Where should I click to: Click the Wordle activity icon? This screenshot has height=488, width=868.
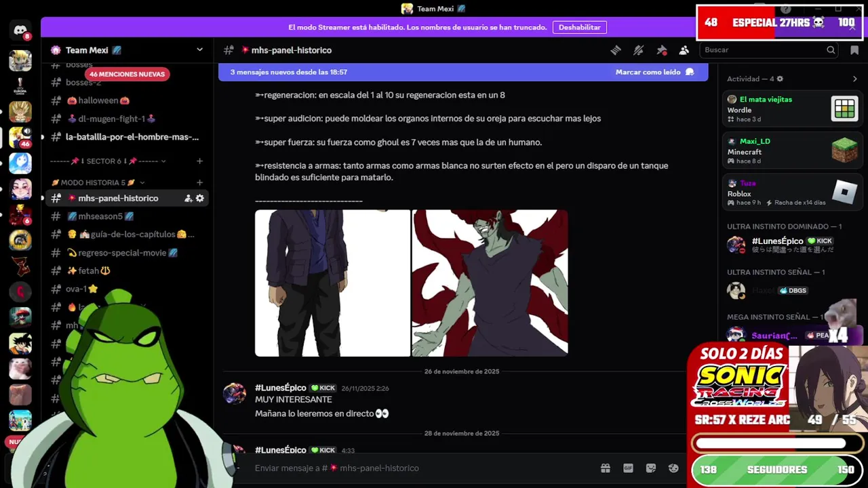[x=845, y=108]
